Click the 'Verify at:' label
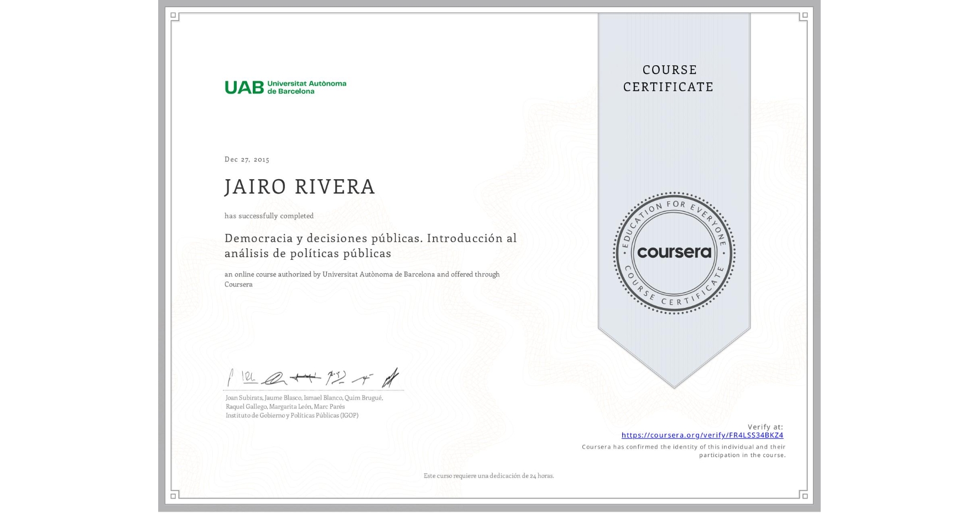The image size is (980, 513). 765,427
